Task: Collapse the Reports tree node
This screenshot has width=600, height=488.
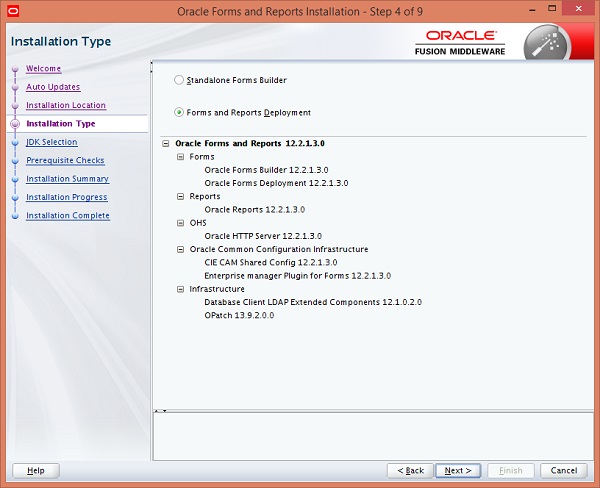Action: [x=181, y=196]
